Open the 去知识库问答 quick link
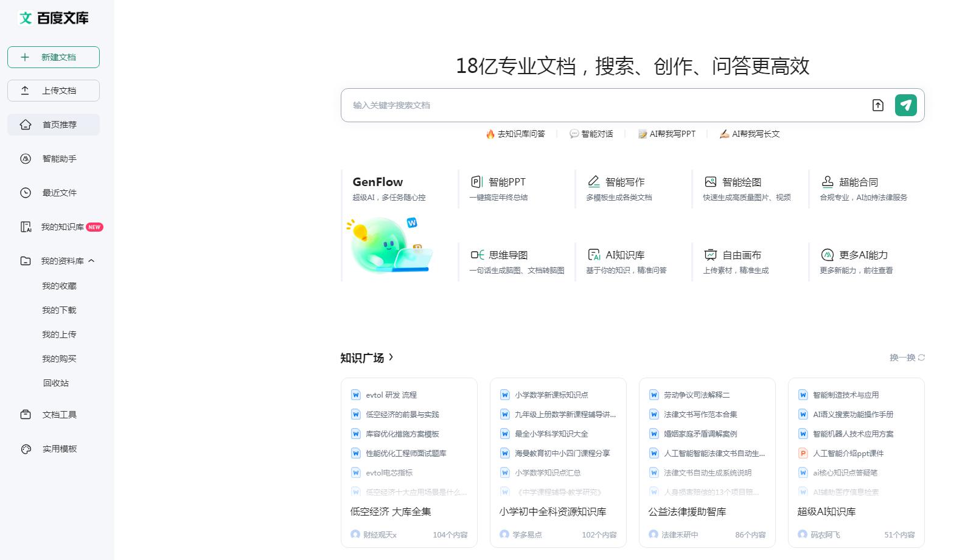Viewport: 962px width, 560px height. click(x=515, y=134)
